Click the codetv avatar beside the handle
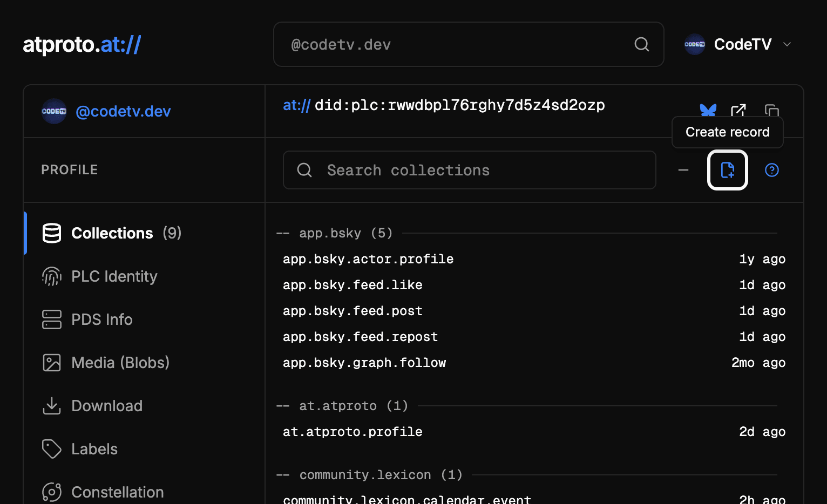The width and height of the screenshot is (827, 504). [x=54, y=111]
